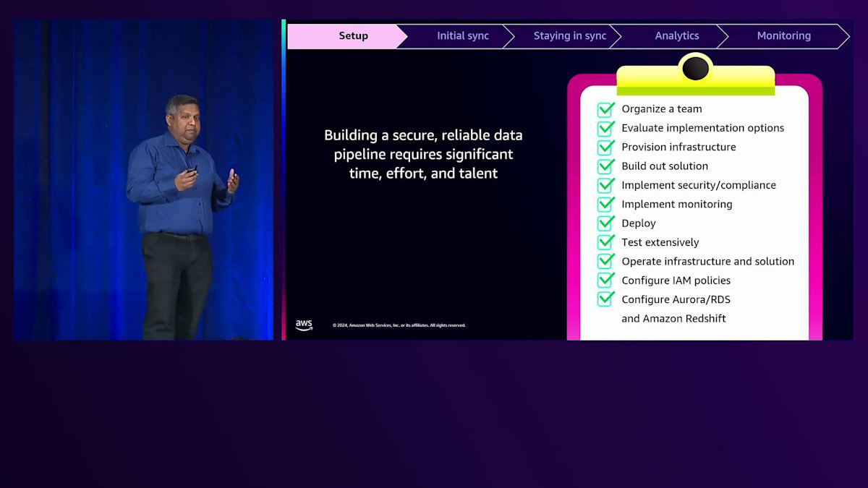
Task: Click the text 'Build out solution'
Action: pos(665,166)
